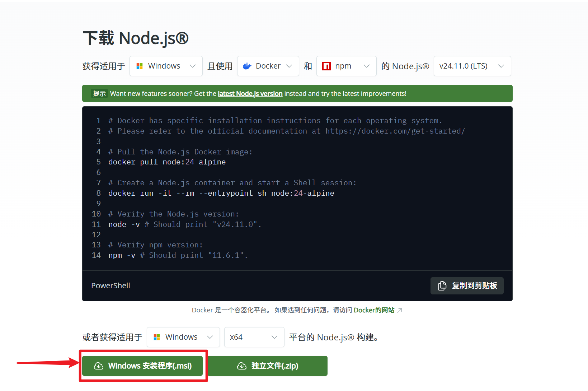Open the v24.11.0 (LTS) version dropdown
The height and width of the screenshot is (391, 588).
472,66
